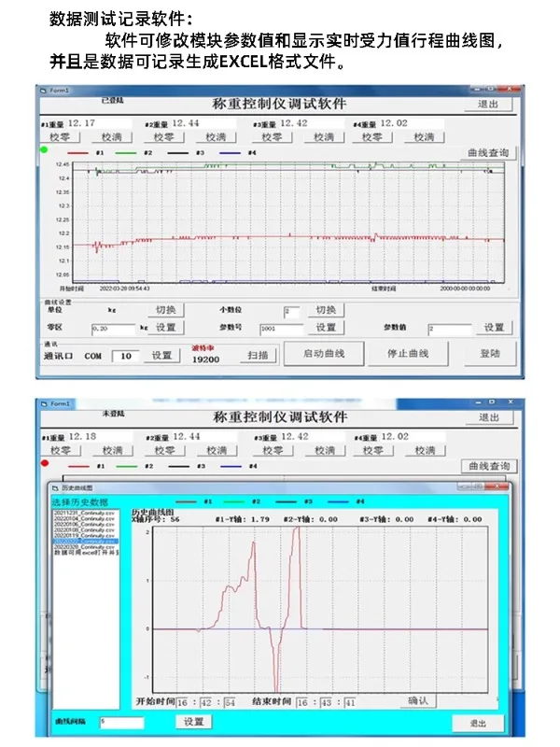The width and height of the screenshot is (560, 747).
Task: Click the 参数值 input field
Action: pos(450,330)
